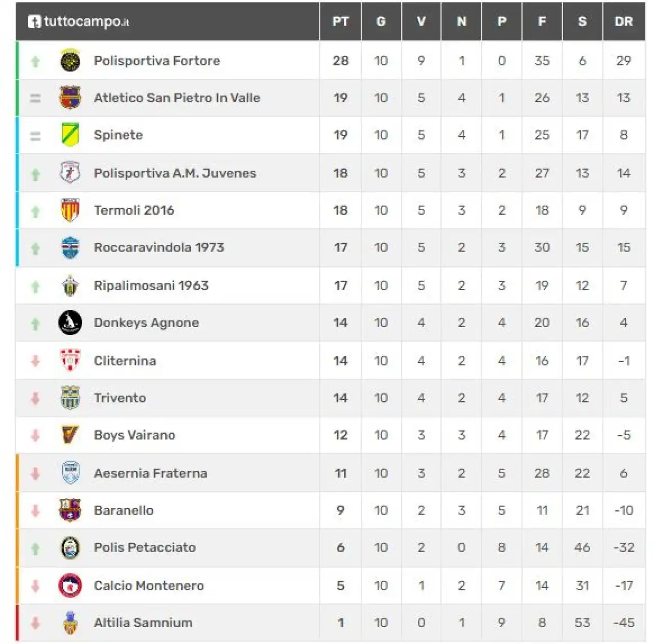Click the F goals-for column header
This screenshot has height=644, width=654.
[542, 21]
